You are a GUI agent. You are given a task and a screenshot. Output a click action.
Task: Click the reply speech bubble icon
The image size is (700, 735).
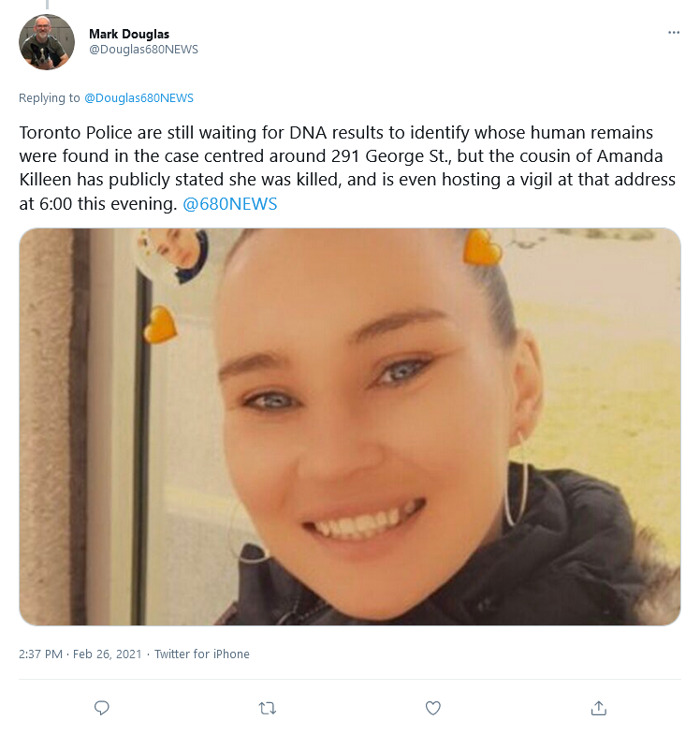tap(102, 708)
